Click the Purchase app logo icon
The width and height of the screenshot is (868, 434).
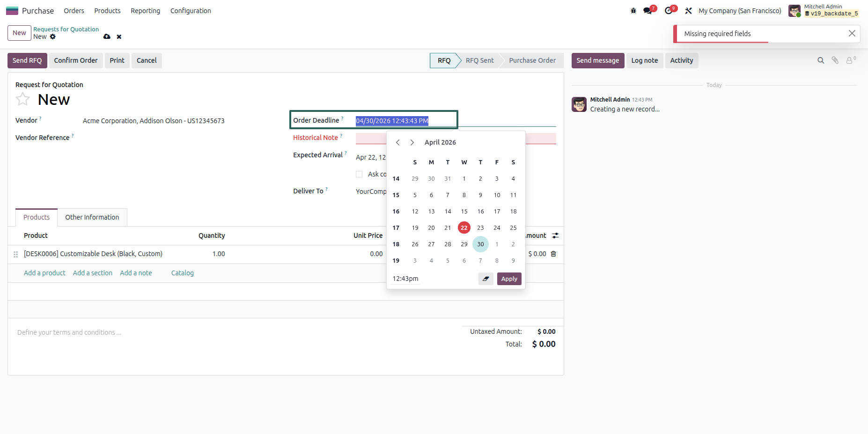click(x=12, y=11)
